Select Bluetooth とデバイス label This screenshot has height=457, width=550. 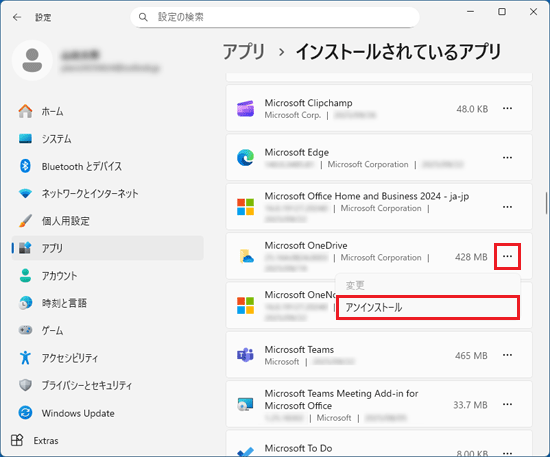[82, 166]
